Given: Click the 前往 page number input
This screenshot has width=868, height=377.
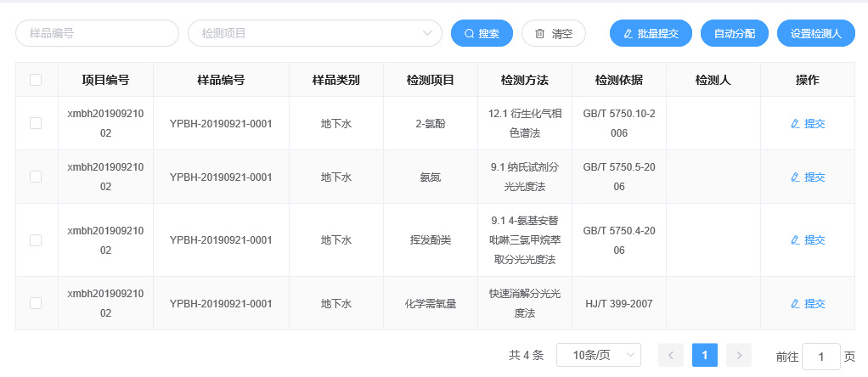Looking at the screenshot, I should click(820, 357).
